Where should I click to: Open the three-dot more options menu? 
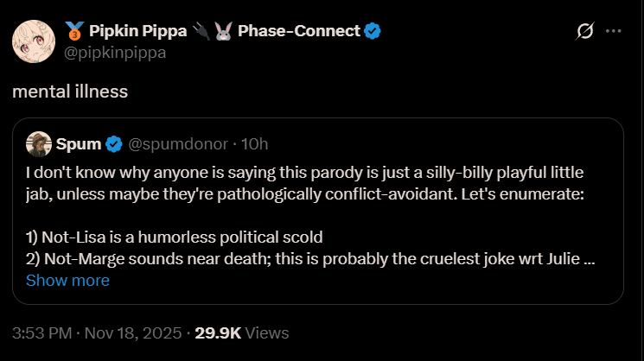(x=614, y=31)
